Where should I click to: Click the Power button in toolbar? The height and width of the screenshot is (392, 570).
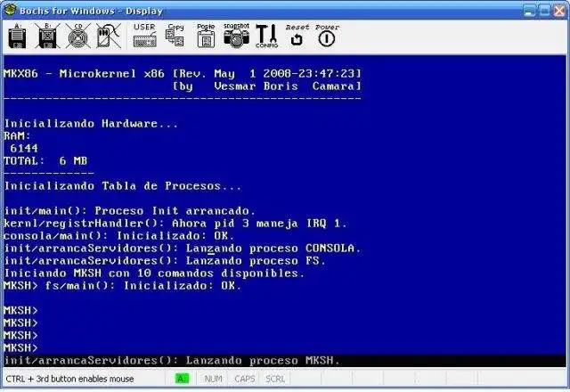pos(327,36)
